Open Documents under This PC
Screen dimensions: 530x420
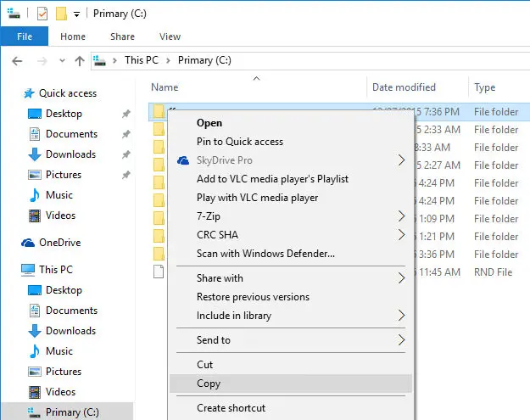point(72,311)
